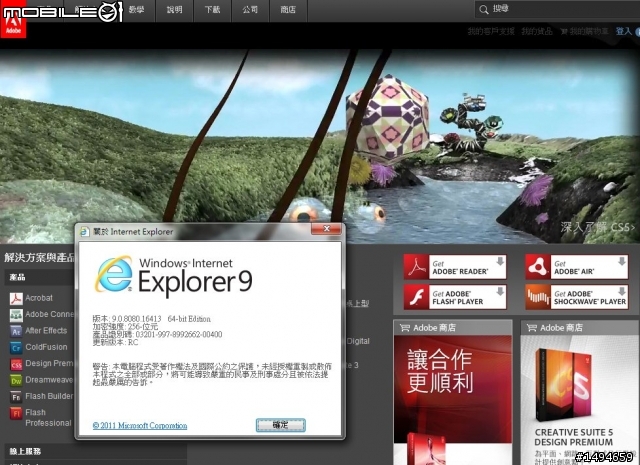
Task: Click download arrow on Get Adobe Reader
Action: [500, 261]
